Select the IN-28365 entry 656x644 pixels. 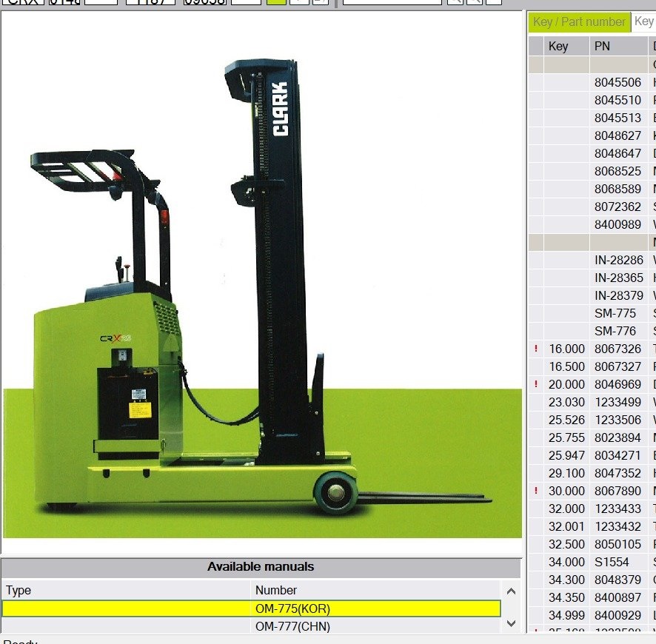(x=619, y=278)
